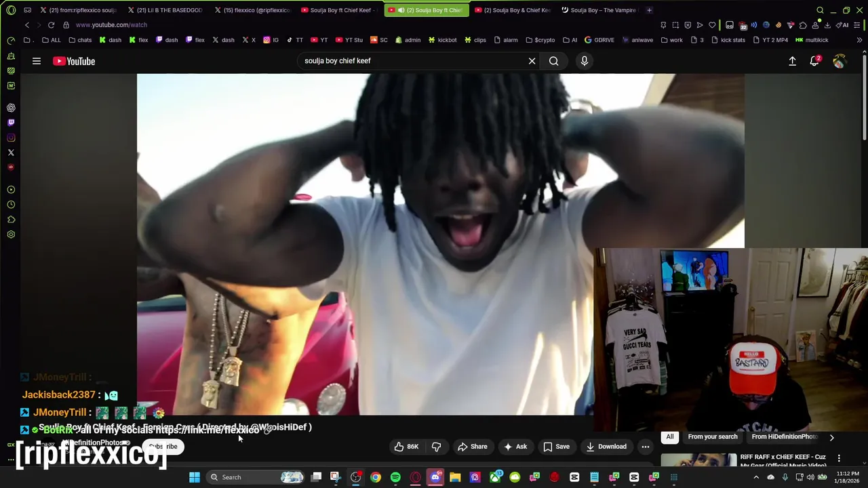
Task: Open browsing history clock in sidebar
Action: 11,205
